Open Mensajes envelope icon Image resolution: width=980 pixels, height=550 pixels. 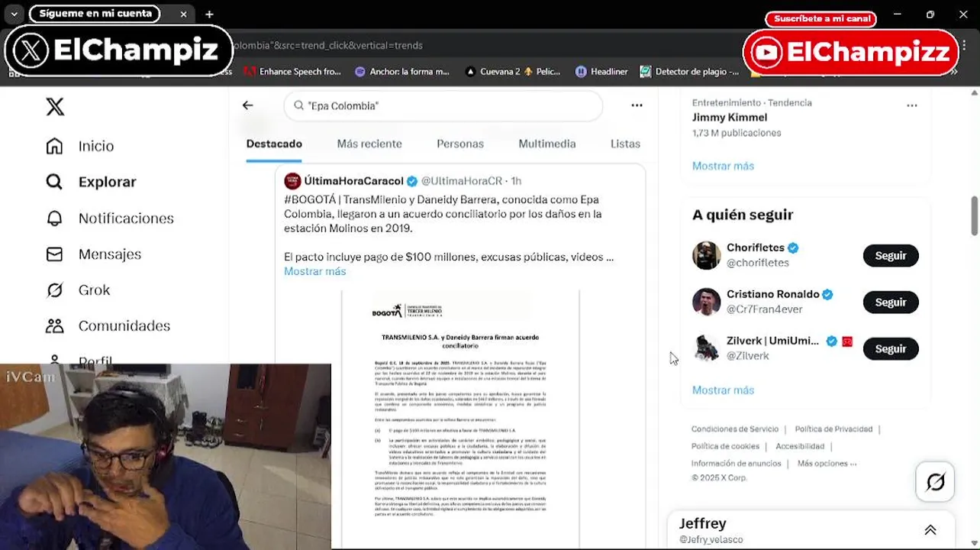pyautogui.click(x=54, y=254)
